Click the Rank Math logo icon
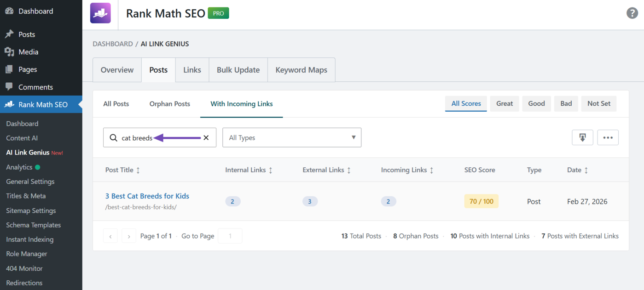 100,13
